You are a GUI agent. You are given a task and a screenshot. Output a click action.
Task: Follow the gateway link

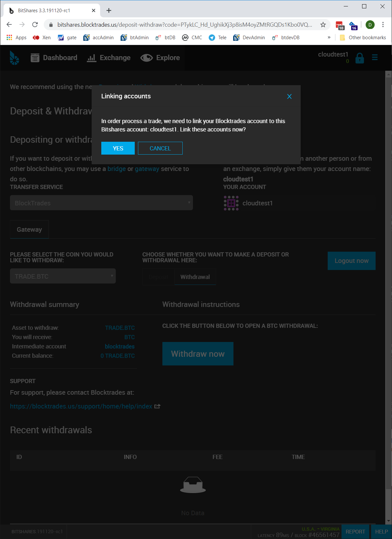point(147,169)
